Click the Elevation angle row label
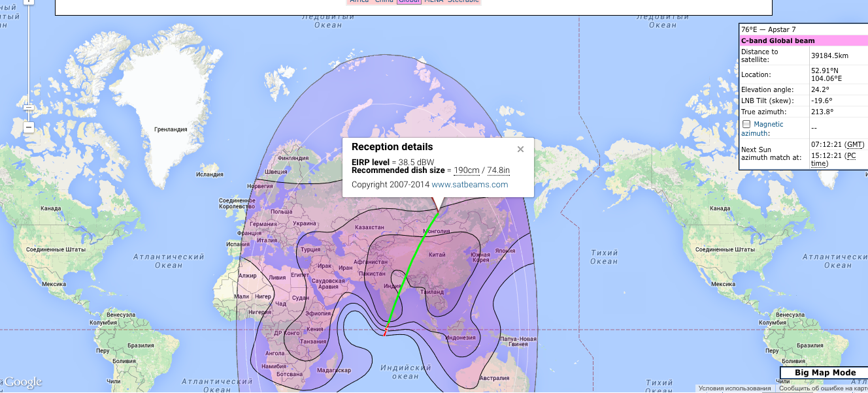The width and height of the screenshot is (868, 393). pos(766,89)
